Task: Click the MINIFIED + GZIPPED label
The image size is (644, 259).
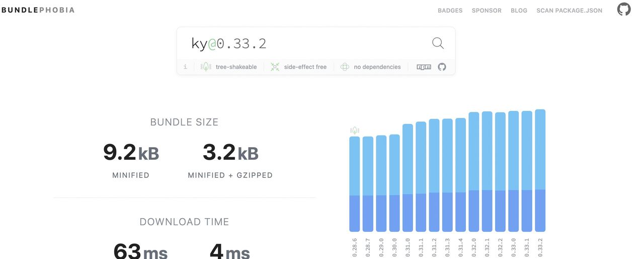Action: (230, 175)
